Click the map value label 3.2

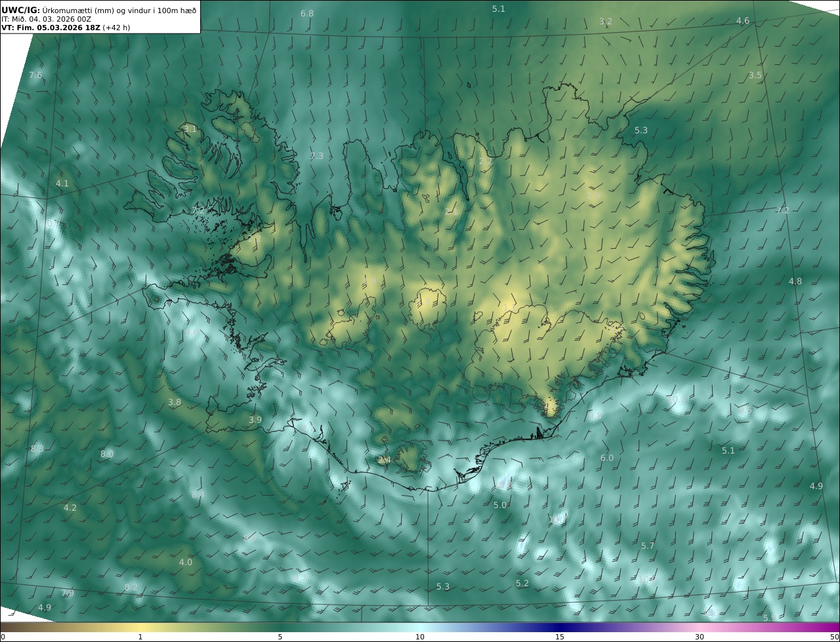click(x=606, y=22)
